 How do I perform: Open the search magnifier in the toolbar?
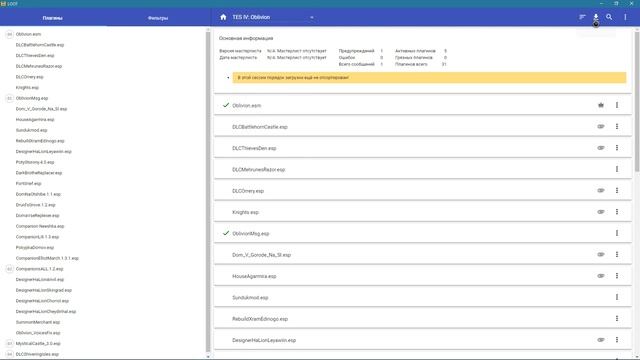coord(609,17)
